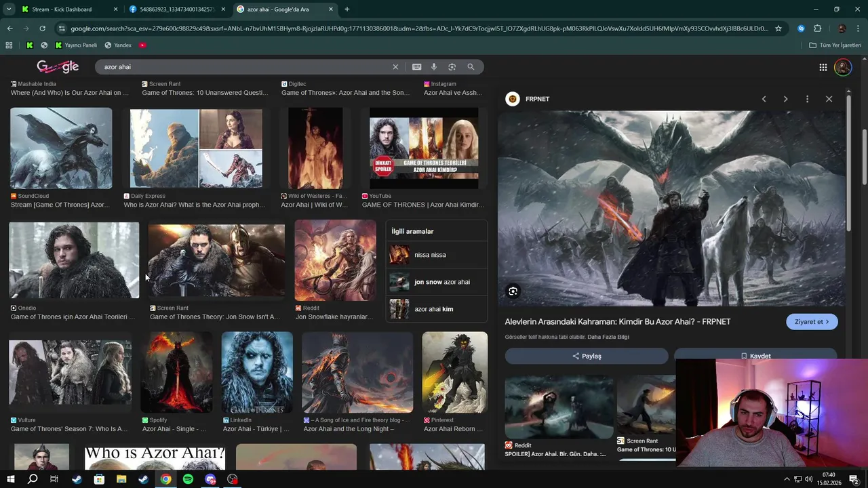Start voice search with the microphone icon

(x=434, y=67)
